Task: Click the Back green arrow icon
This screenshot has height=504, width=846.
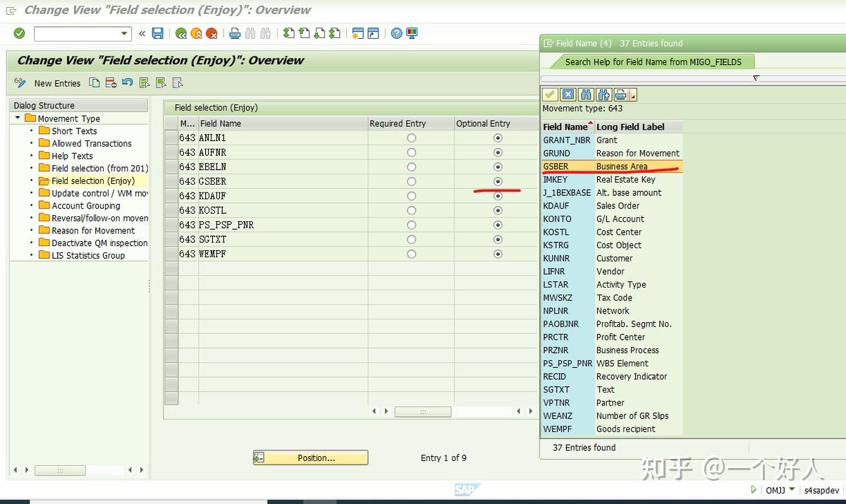Action: tap(182, 33)
